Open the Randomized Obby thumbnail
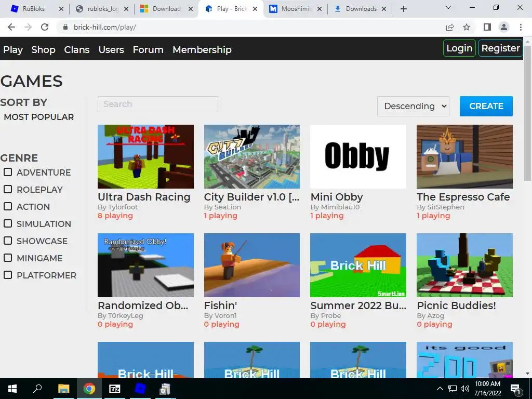 click(x=145, y=265)
